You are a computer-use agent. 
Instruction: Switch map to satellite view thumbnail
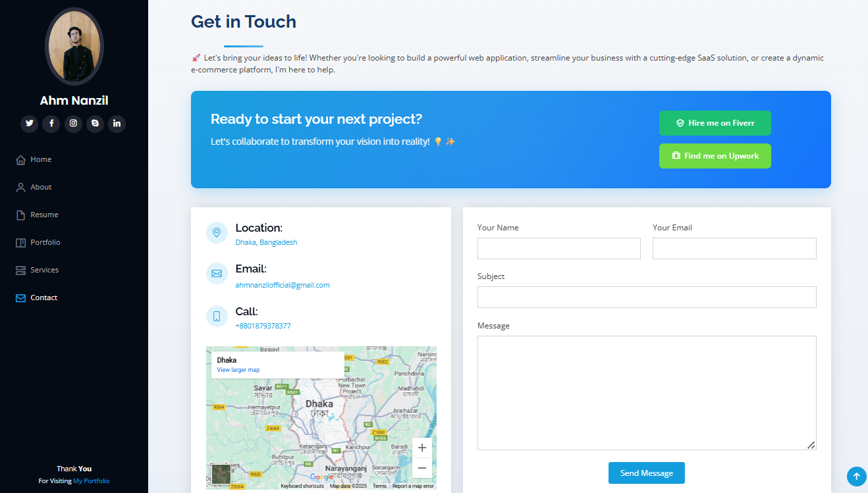click(221, 474)
